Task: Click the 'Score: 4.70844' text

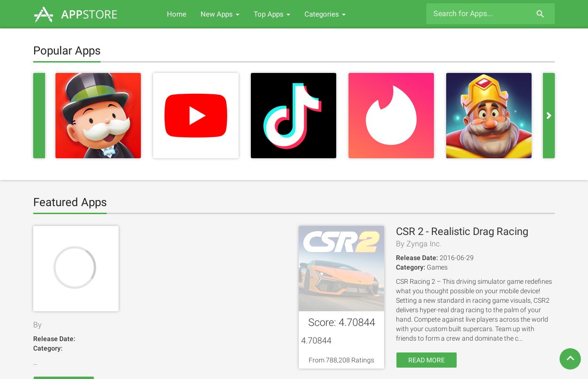Action: pos(341,323)
